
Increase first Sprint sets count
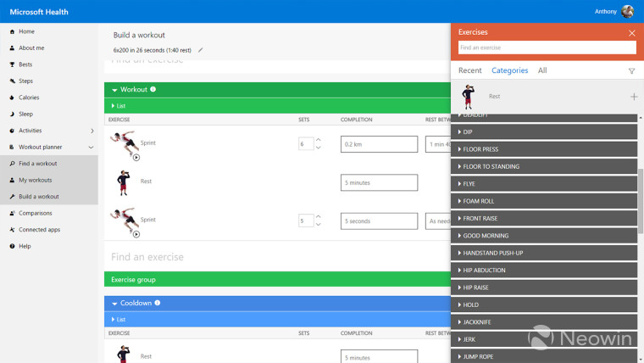click(x=319, y=140)
